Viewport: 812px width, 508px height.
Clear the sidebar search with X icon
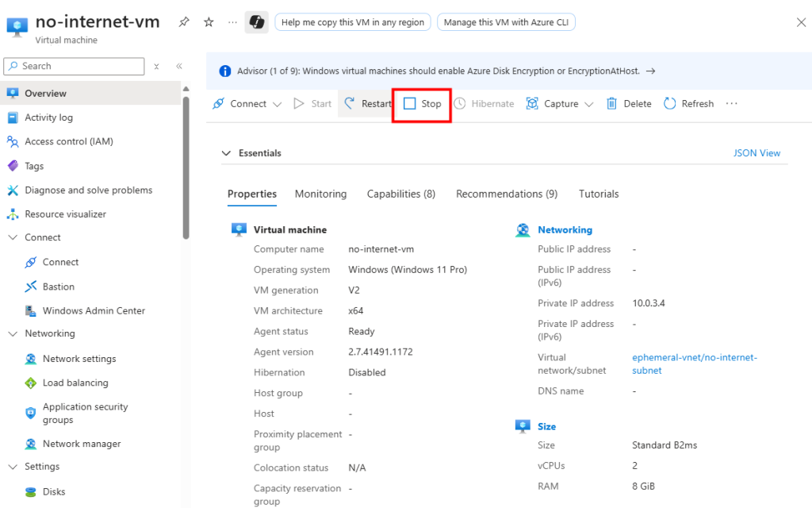click(156, 67)
